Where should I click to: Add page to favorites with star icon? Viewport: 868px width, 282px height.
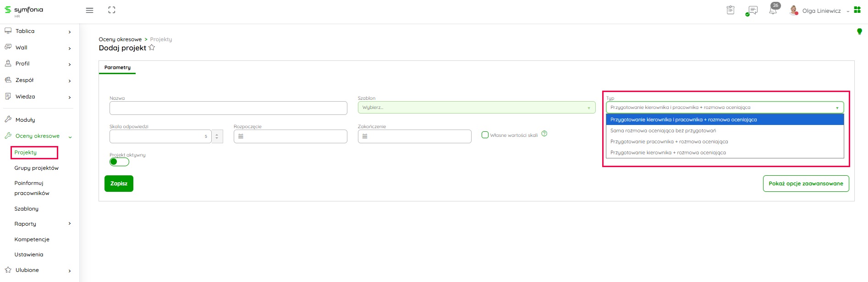152,48
